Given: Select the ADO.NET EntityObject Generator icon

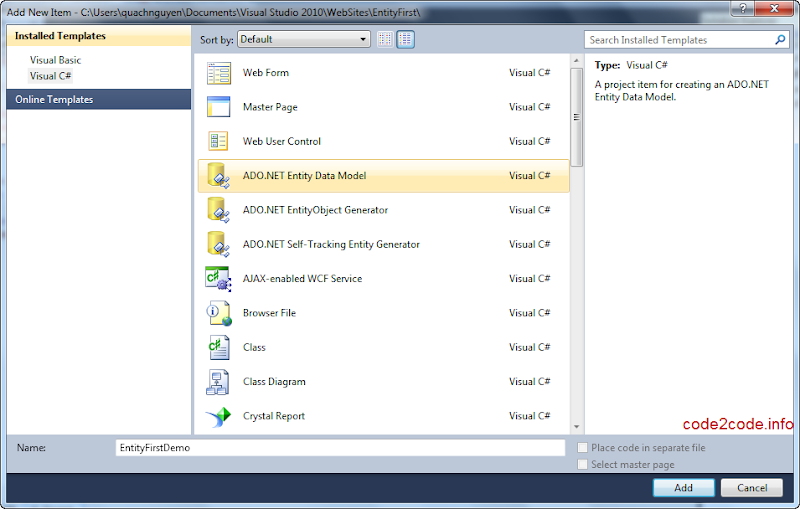Looking at the screenshot, I should 218,210.
